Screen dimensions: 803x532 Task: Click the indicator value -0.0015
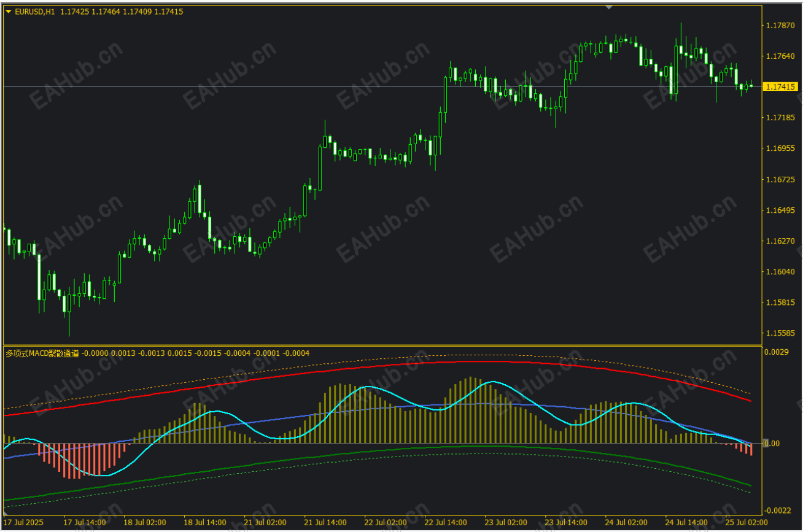click(208, 353)
